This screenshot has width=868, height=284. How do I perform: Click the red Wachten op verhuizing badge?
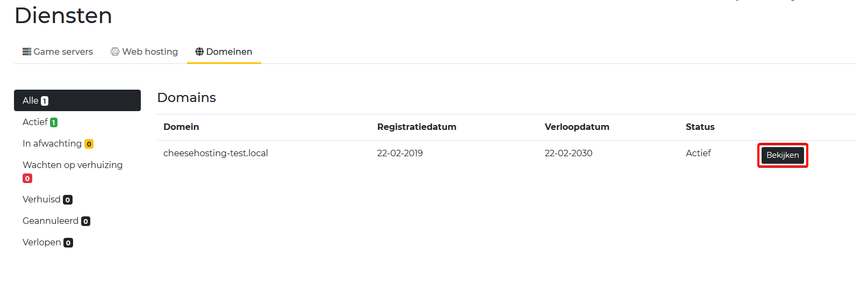27,178
